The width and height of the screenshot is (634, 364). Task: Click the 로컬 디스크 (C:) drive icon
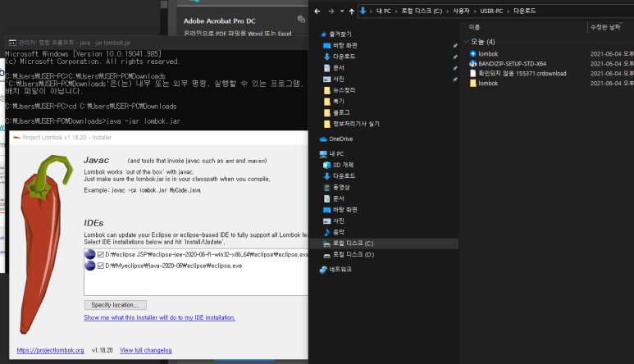[x=327, y=243]
